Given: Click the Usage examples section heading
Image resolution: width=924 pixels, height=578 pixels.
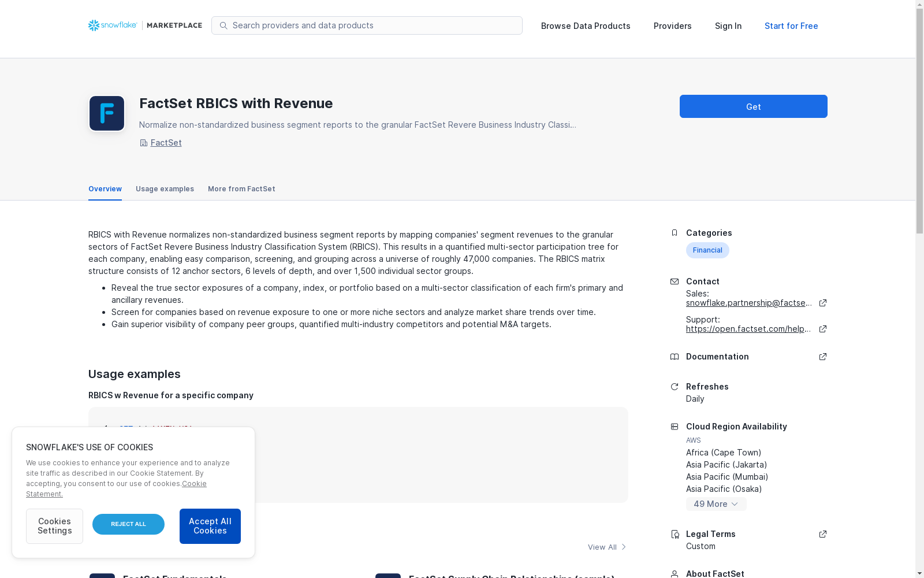Looking at the screenshot, I should (x=135, y=374).
